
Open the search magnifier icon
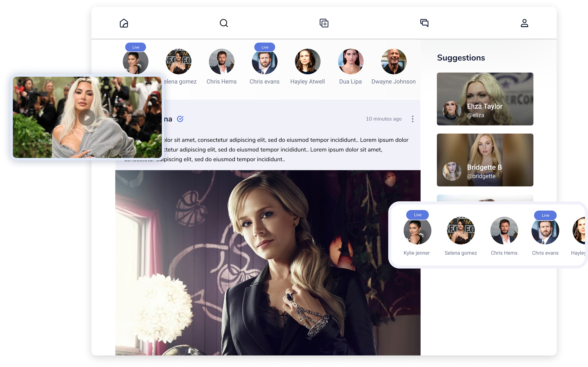(x=224, y=23)
